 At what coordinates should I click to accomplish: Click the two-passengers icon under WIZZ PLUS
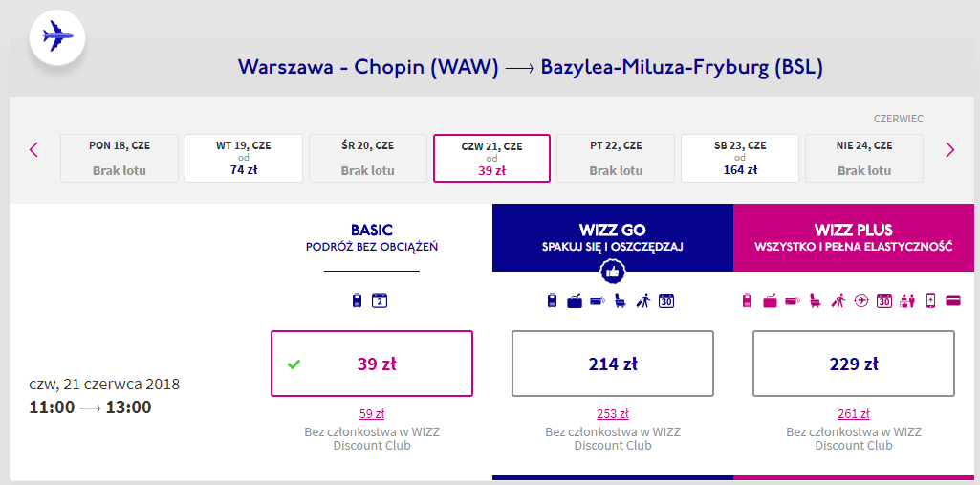(907, 301)
